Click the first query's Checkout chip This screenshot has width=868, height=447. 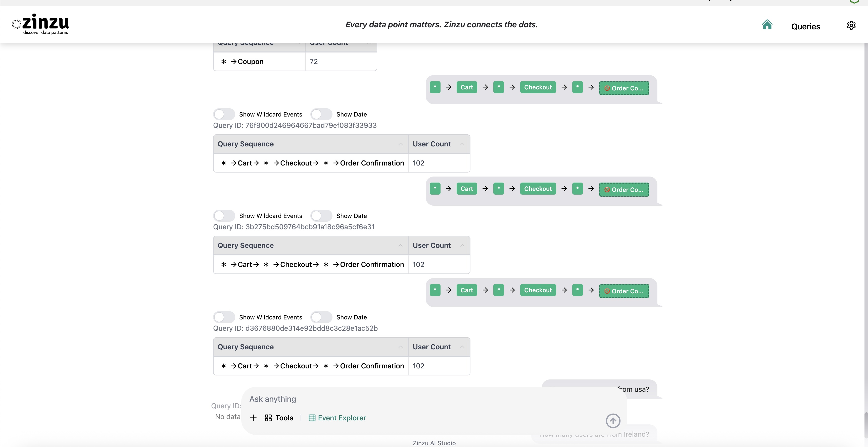coord(538,87)
